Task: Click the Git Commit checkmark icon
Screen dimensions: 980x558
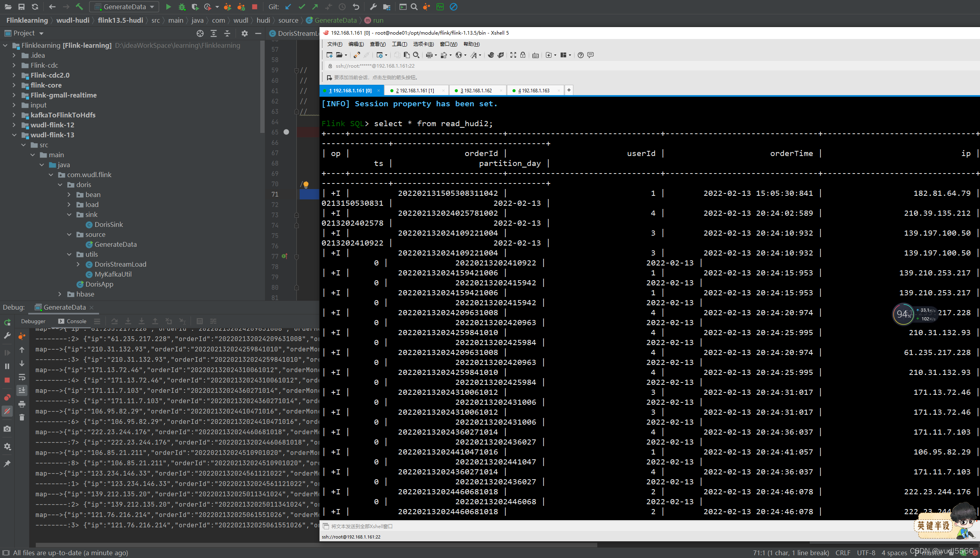Action: click(x=302, y=7)
